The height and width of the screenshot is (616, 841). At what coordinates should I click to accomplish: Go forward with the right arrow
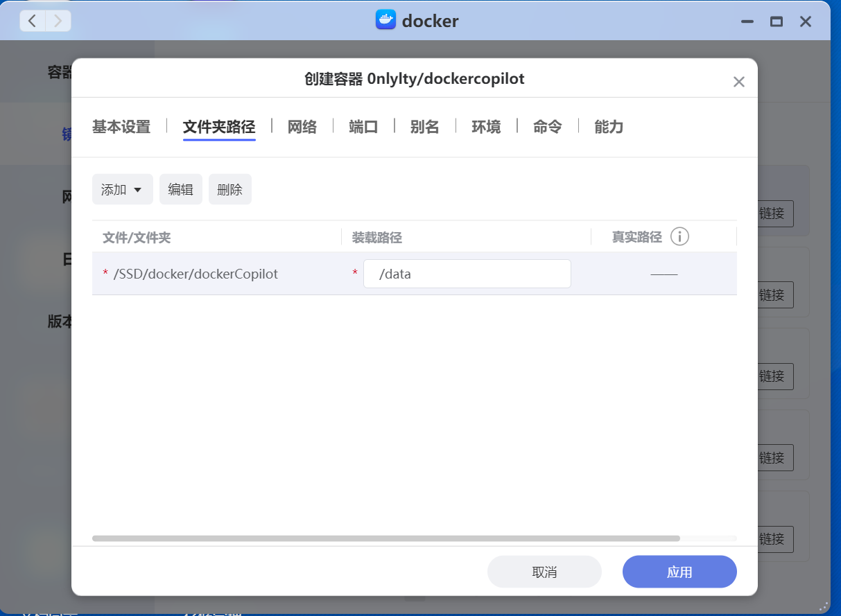coord(58,21)
